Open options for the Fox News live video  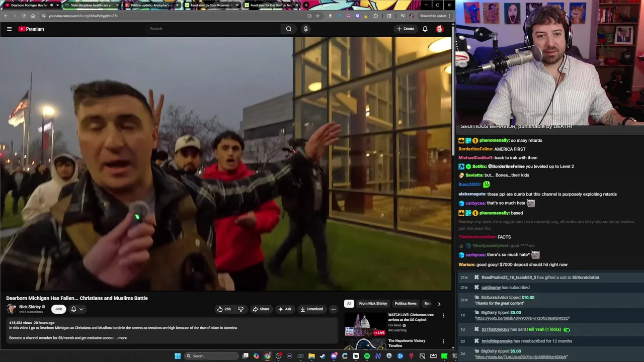pos(443,316)
